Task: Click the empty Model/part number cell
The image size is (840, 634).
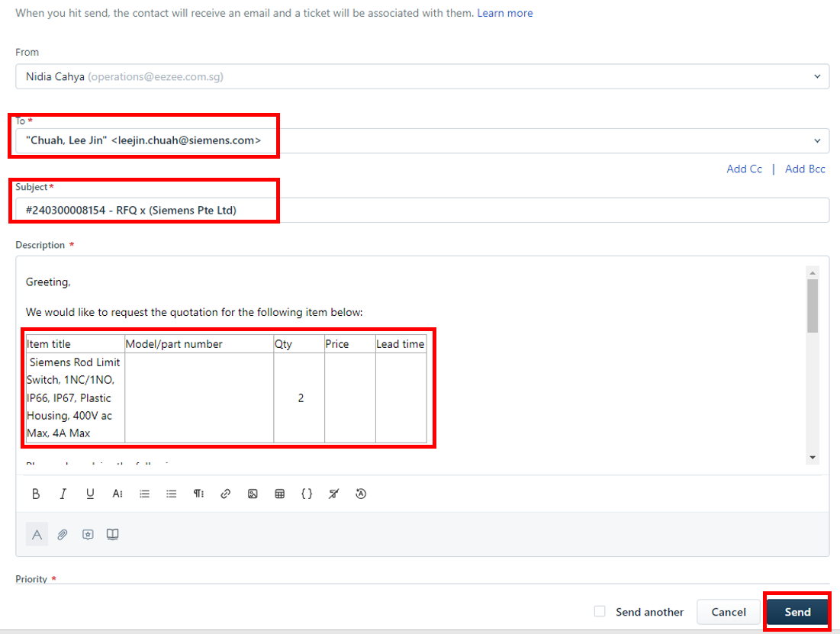Action: point(199,397)
